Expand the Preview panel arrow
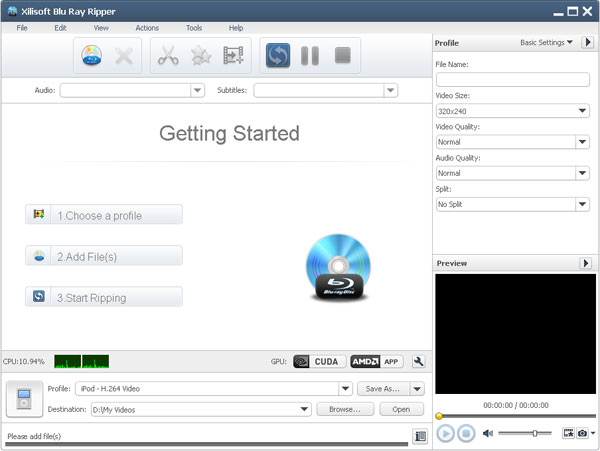Image resolution: width=600 pixels, height=451 pixels. [585, 263]
